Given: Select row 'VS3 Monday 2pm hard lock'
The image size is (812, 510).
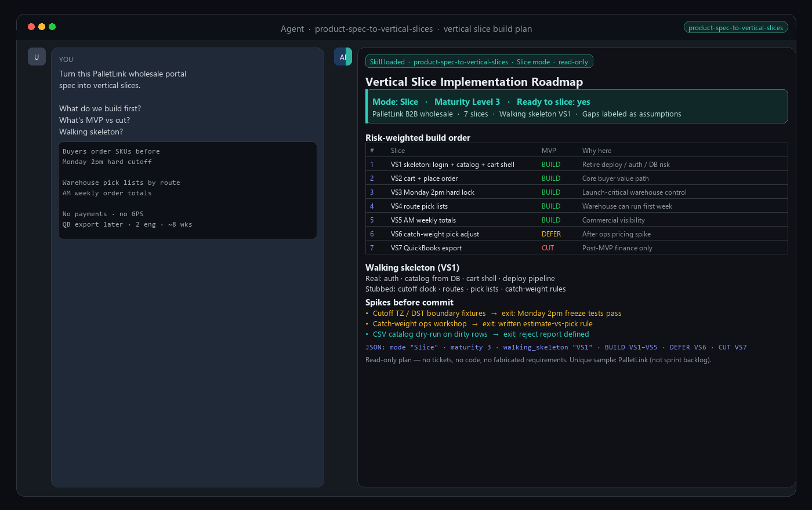Looking at the screenshot, I should click(577, 192).
